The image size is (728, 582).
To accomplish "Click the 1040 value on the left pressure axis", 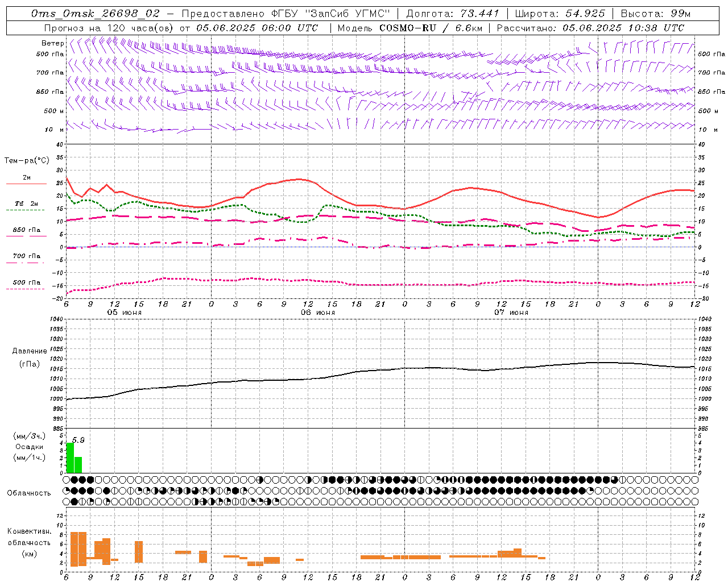I will click(x=56, y=319).
